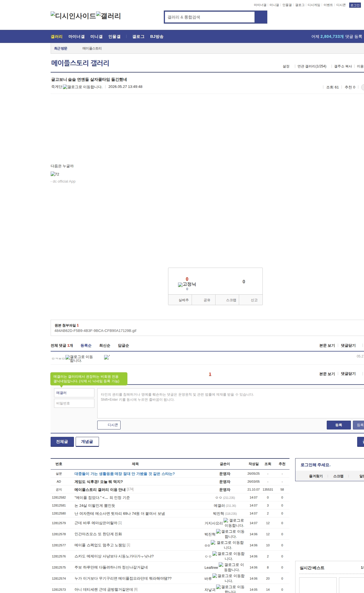Viewport: 364px width, 593px height.
Task: Go to comment page 1
Action: [x=210, y=374]
